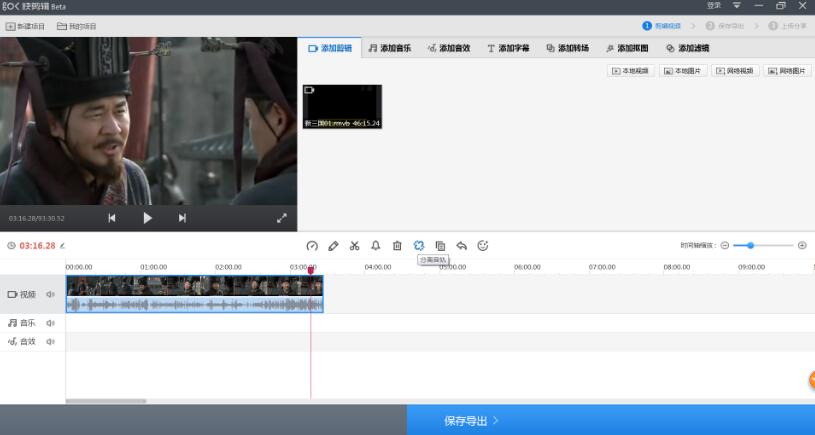The height and width of the screenshot is (435, 815).
Task: Undo the last action with the arrow icon
Action: pos(462,246)
